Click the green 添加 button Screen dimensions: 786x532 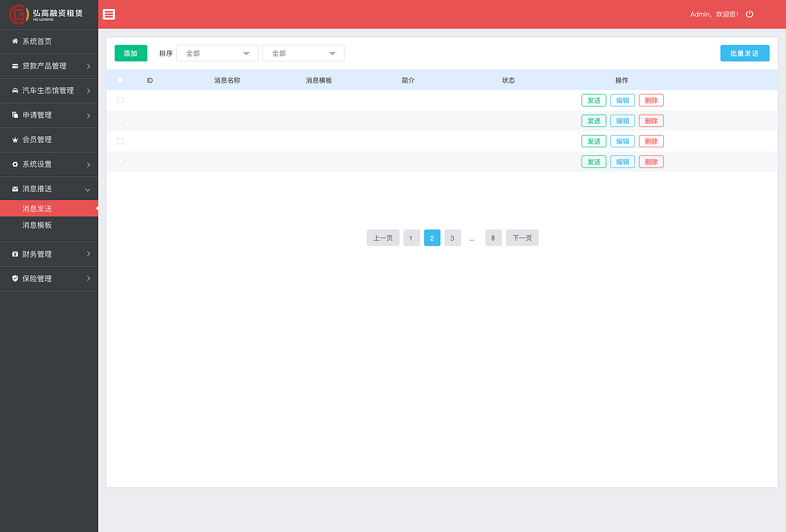pyautogui.click(x=131, y=53)
